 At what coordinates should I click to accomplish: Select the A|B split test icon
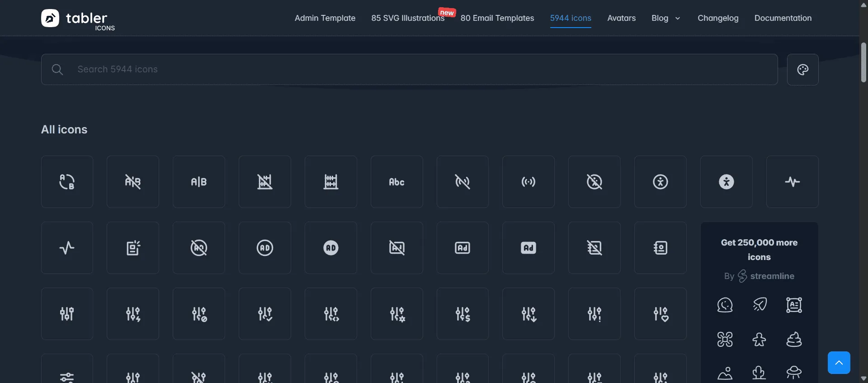[199, 182]
